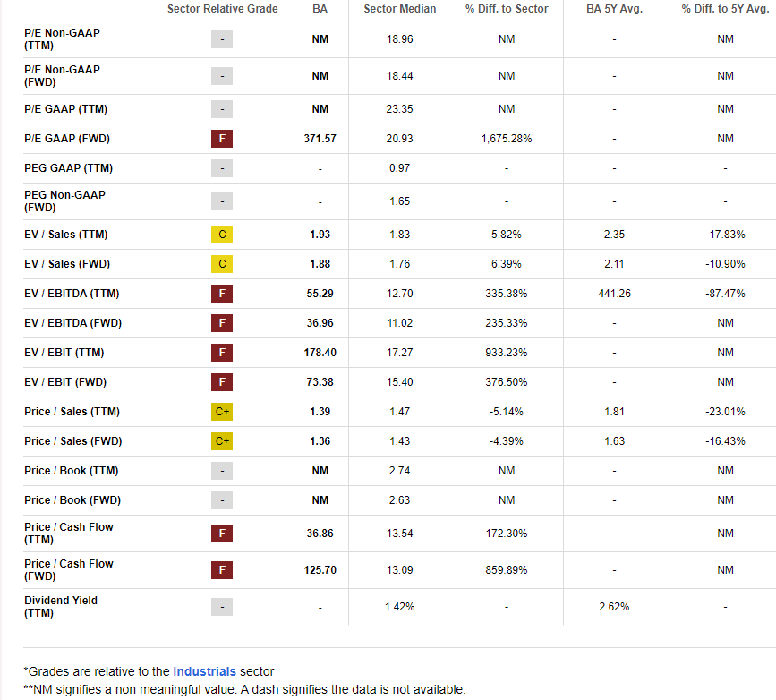
Task: Open the Industrials sector link
Action: pyautogui.click(x=204, y=671)
